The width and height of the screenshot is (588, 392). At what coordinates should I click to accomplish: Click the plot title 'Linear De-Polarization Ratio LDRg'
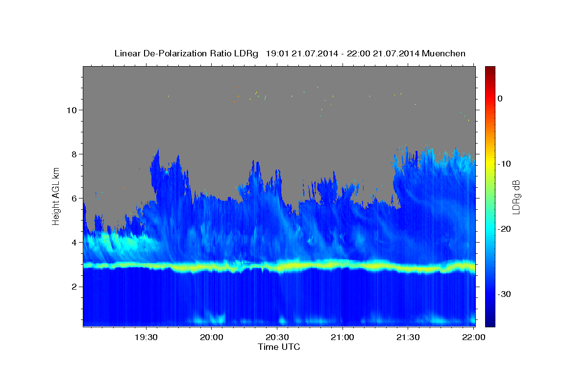186,53
